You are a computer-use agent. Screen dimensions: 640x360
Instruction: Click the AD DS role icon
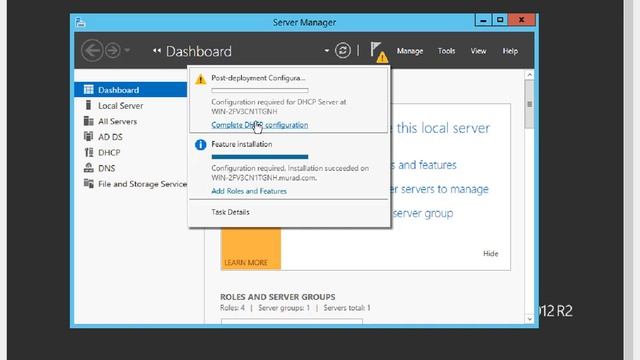click(89, 136)
